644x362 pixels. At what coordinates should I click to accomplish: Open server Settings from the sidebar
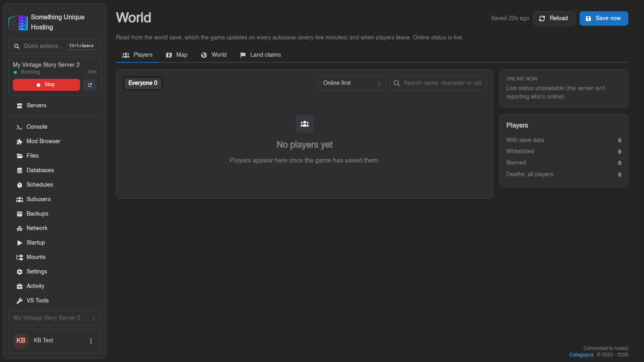(x=55, y=271)
